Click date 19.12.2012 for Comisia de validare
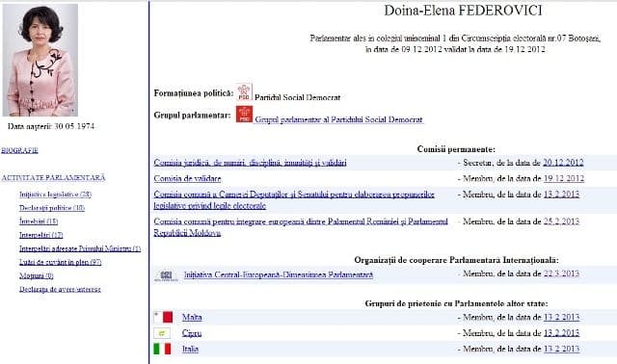The height and width of the screenshot is (364, 617). (x=563, y=178)
